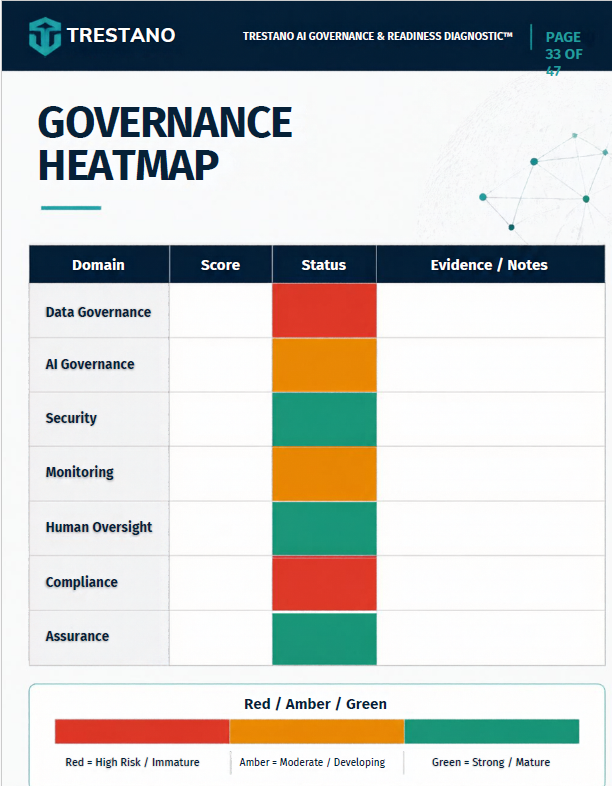Click the Trestano logo icon
This screenshot has width=612, height=786.
45,36
